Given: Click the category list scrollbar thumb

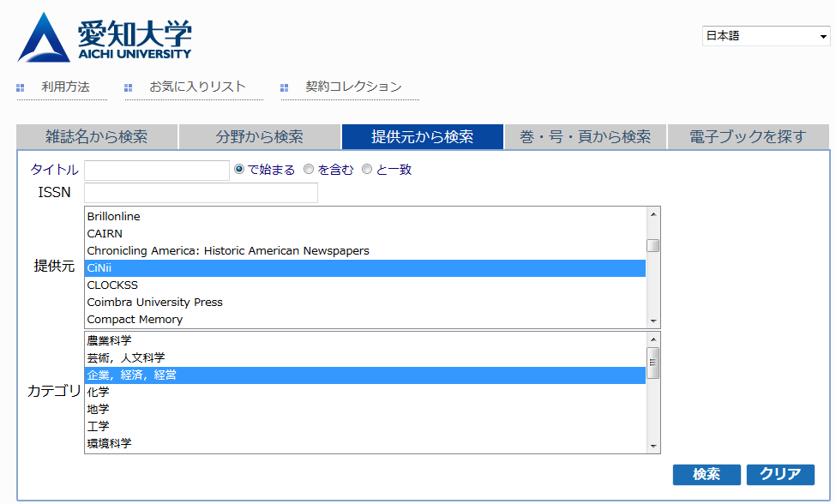Looking at the screenshot, I should click(x=653, y=363).
